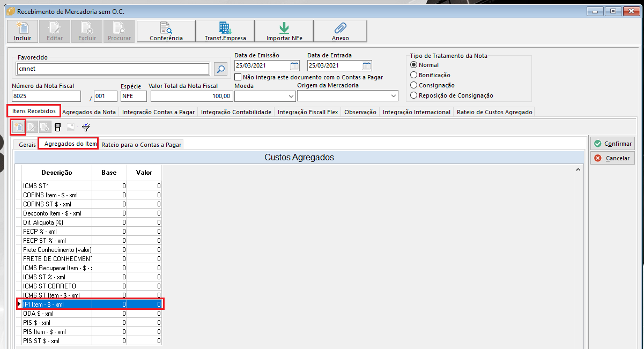
Task: Expand the Moeda dropdown
Action: tap(291, 96)
